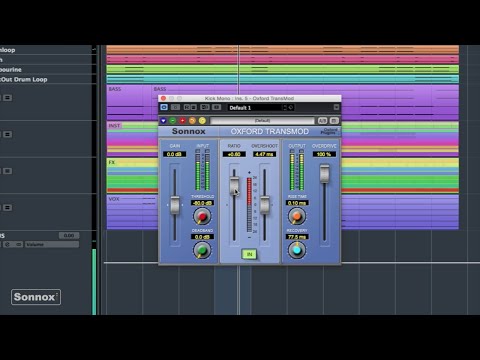Click the A/B comparison icon in Cubase plugin header
480x360 pixels.
point(205,107)
